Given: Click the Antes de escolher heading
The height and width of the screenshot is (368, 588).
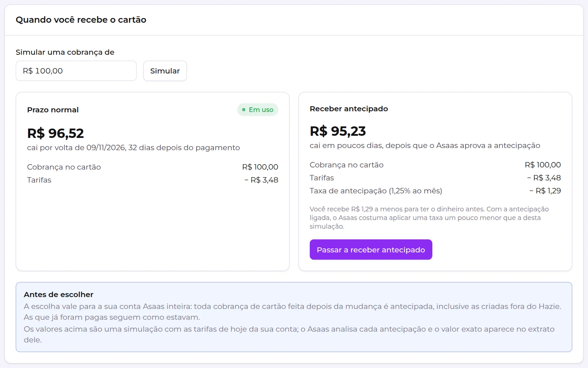Looking at the screenshot, I should tap(58, 295).
